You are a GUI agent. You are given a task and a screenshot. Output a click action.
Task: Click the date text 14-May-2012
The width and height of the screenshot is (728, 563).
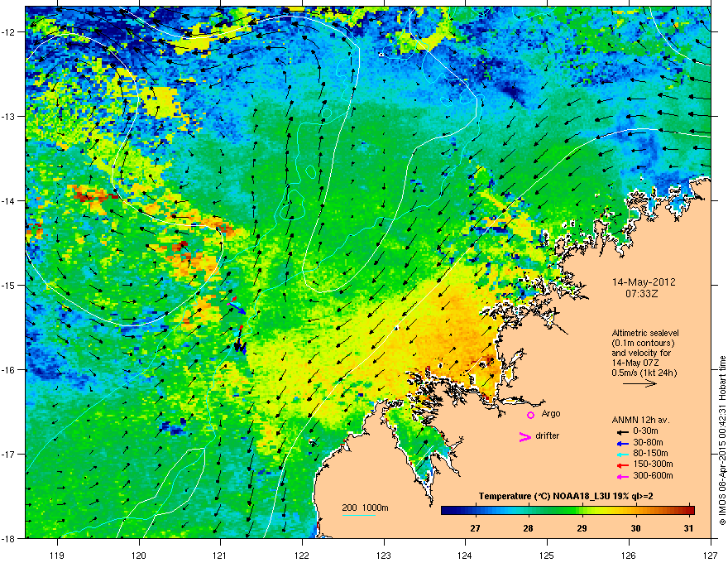(644, 282)
